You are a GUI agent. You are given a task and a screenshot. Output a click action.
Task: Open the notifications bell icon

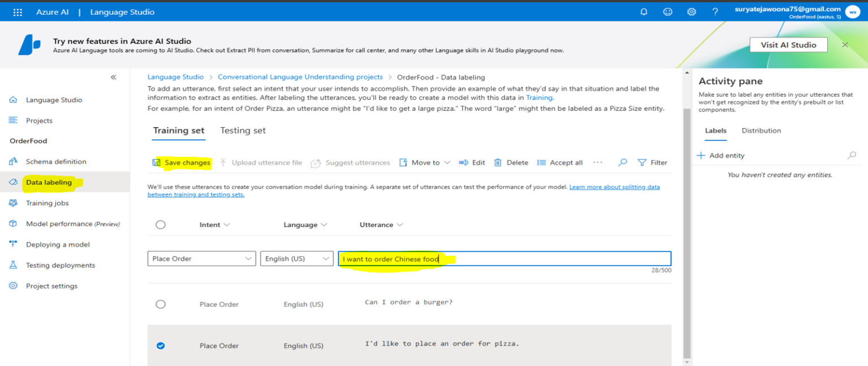click(644, 11)
